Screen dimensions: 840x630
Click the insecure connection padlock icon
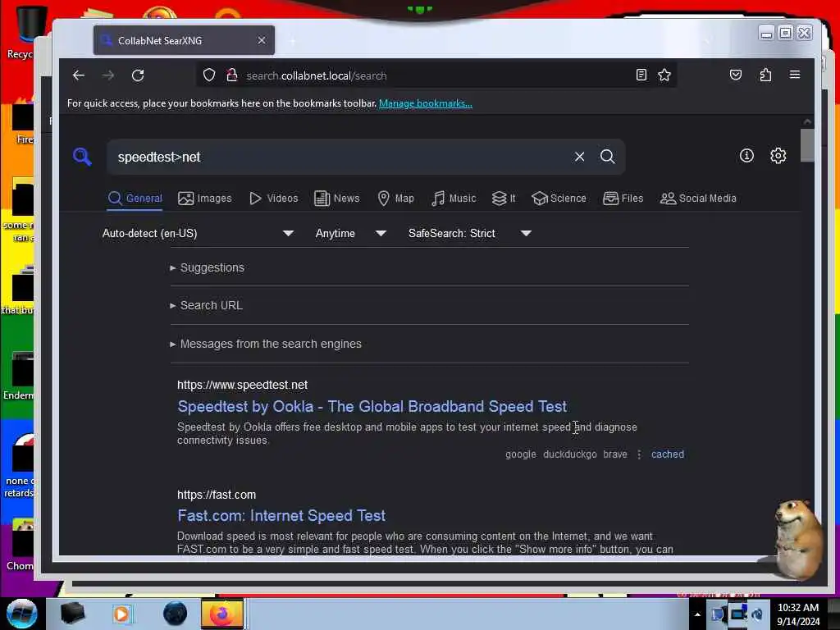point(231,75)
